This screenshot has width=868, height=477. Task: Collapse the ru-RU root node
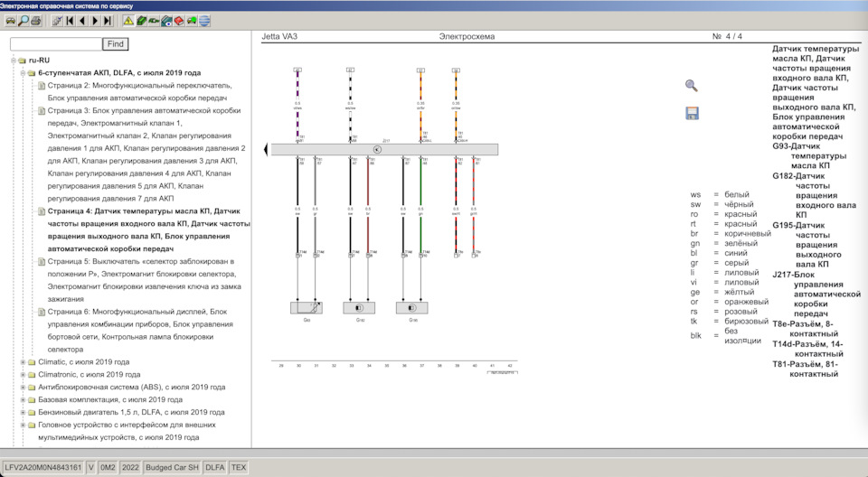point(14,61)
